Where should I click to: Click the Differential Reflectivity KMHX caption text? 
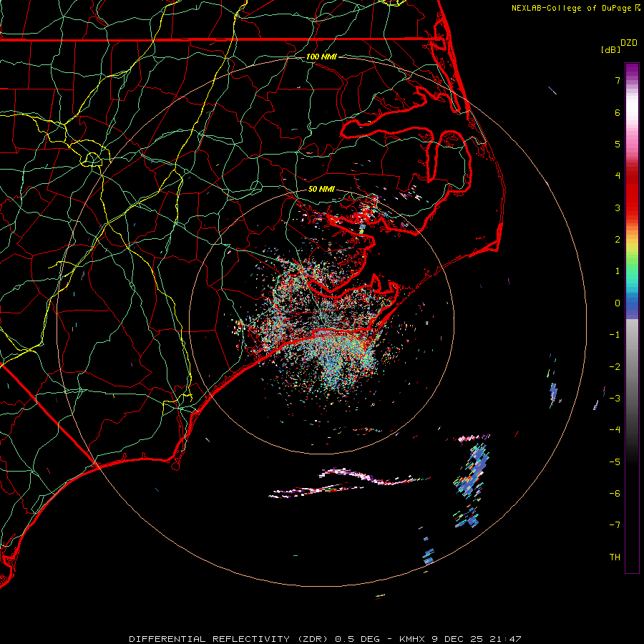coord(325,639)
